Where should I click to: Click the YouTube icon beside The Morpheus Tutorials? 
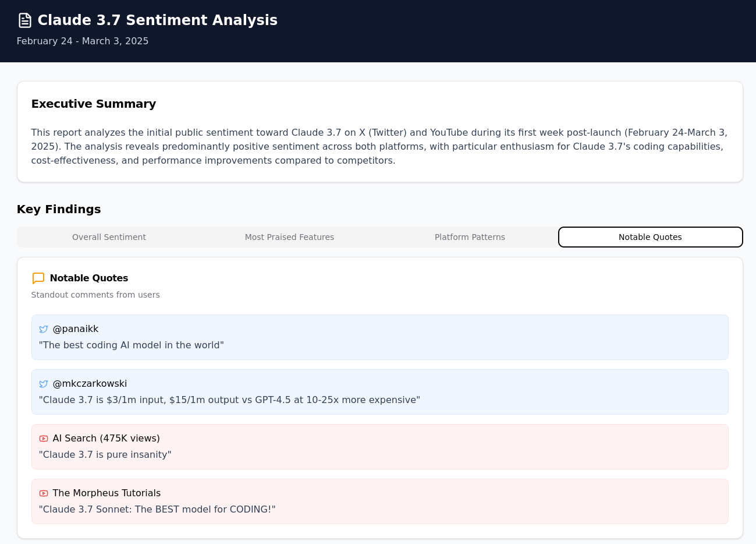[x=44, y=493]
